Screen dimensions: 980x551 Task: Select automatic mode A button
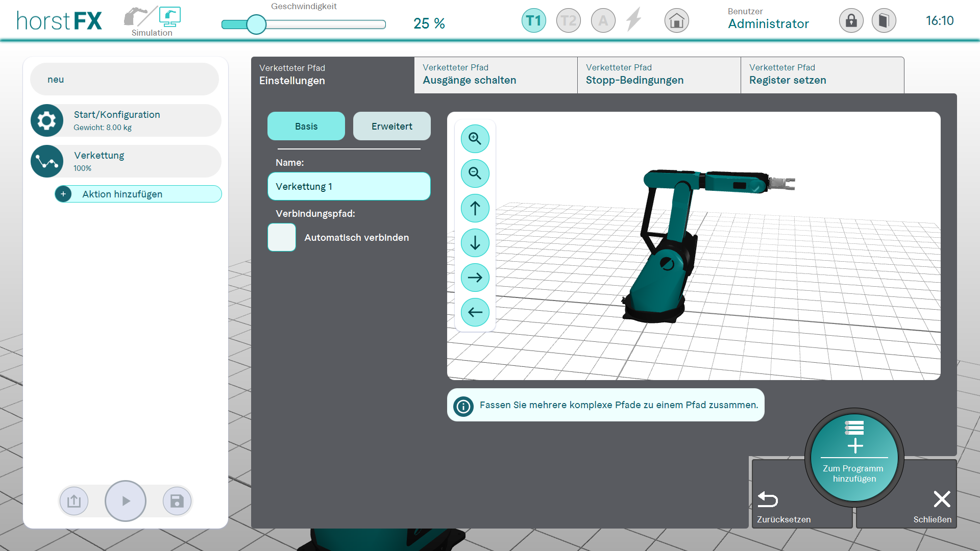tap(603, 21)
